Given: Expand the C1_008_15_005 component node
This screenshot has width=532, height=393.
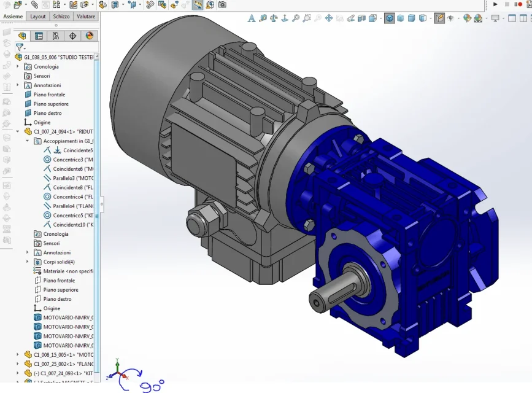Looking at the screenshot, I should point(18,354).
